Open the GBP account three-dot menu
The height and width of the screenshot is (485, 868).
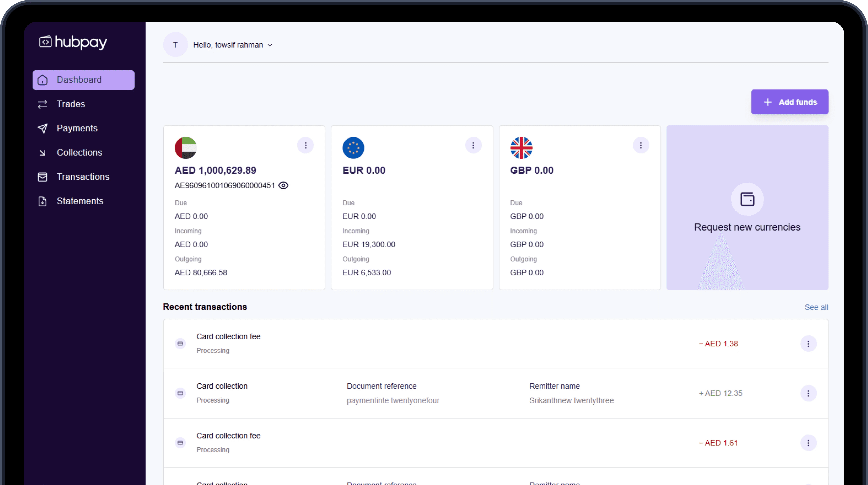click(640, 145)
